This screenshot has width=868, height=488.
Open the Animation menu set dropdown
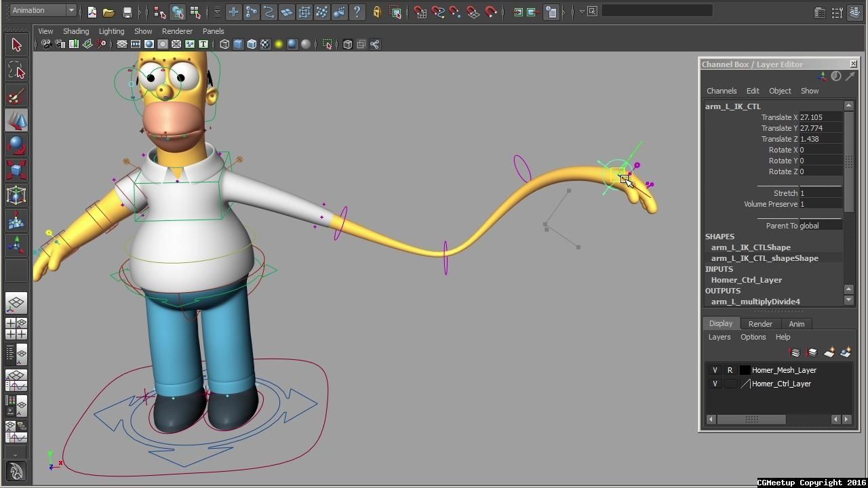pos(42,10)
